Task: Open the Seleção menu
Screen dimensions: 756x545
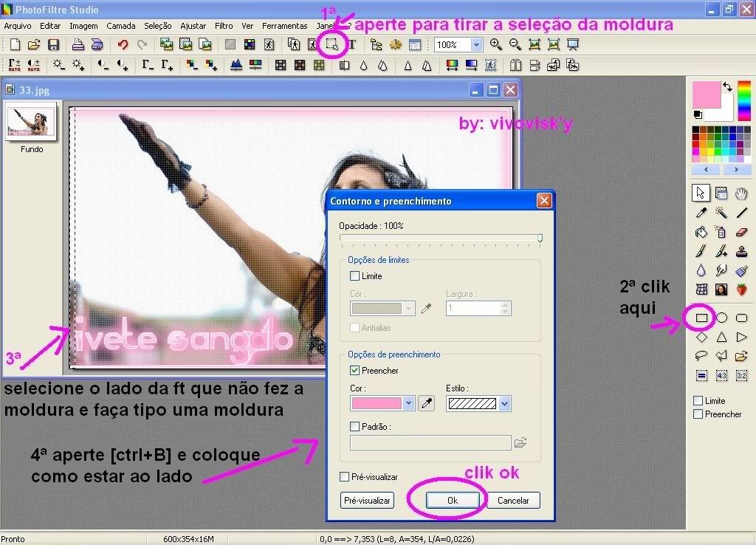Action: pos(158,26)
